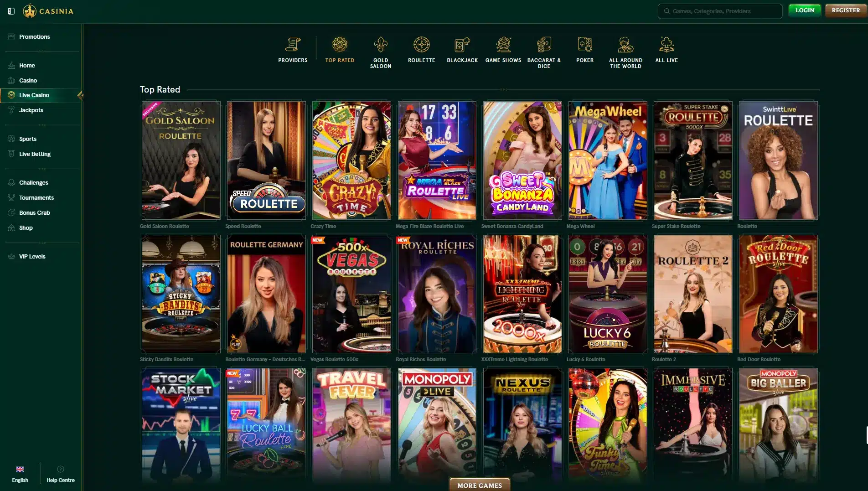Image resolution: width=868 pixels, height=491 pixels.
Task: Open the SwinttLive Roulette thumbnail
Action: pyautogui.click(x=778, y=160)
